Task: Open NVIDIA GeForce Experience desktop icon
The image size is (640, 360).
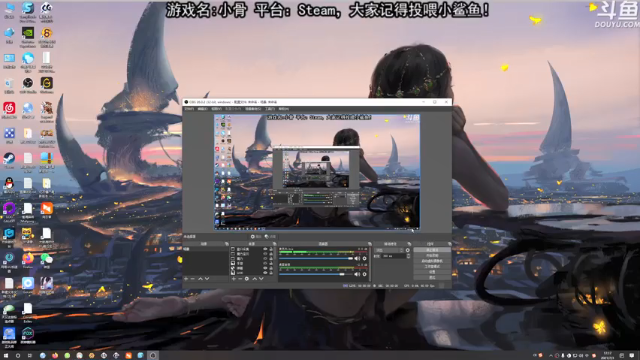Action: [28, 33]
